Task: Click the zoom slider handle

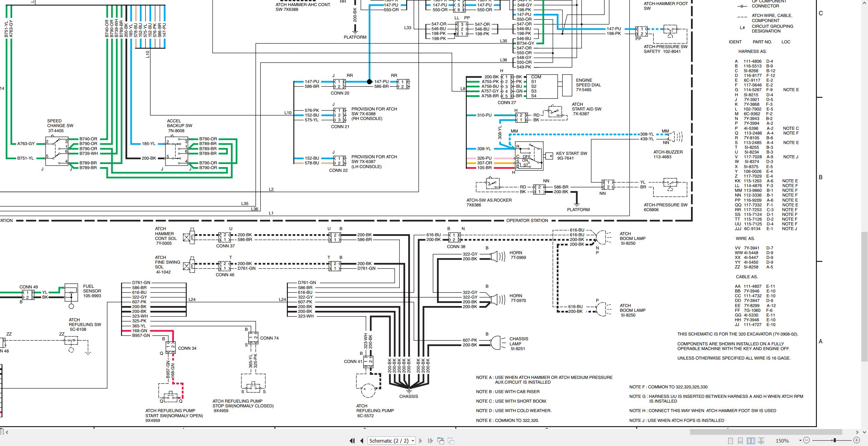Action: click(x=834, y=441)
